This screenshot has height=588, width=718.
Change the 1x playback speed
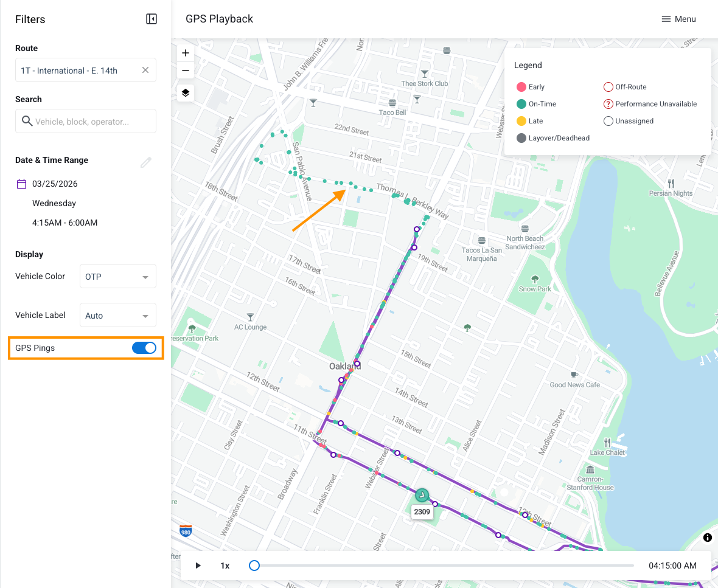tap(225, 566)
